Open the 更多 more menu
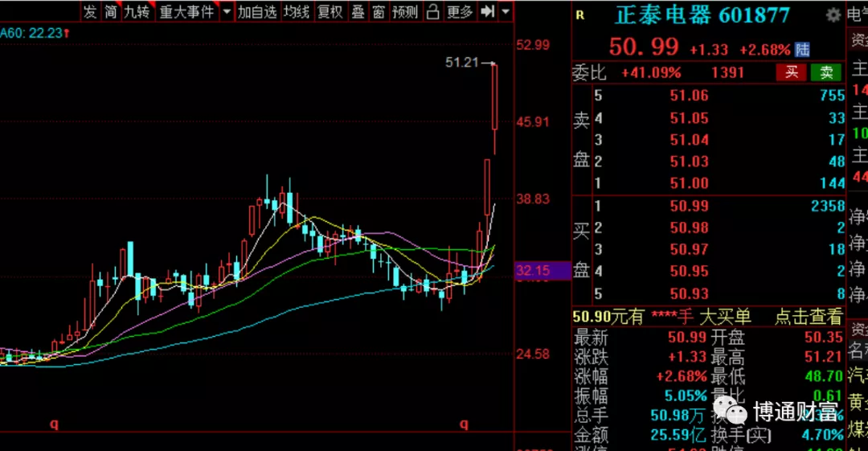 460,11
